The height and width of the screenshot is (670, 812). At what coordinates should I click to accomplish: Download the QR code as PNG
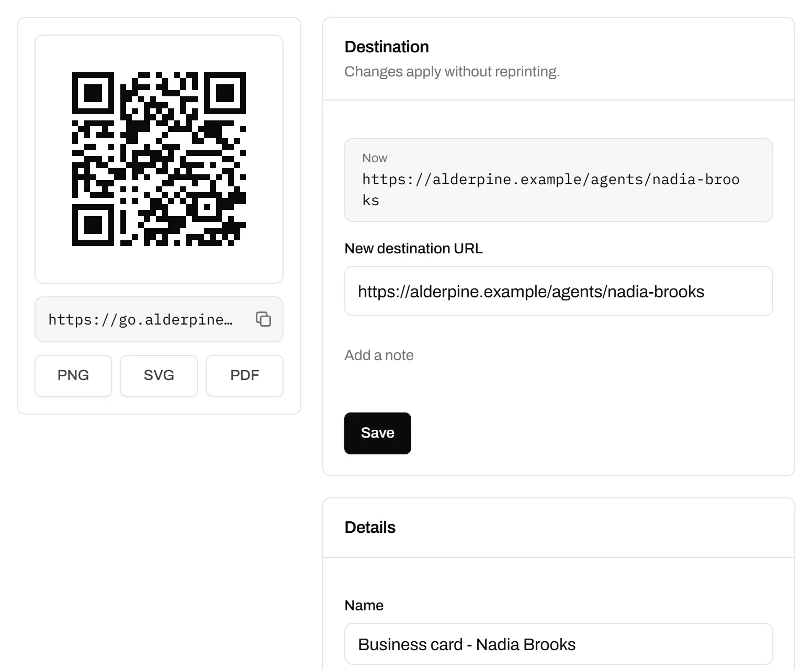[73, 375]
